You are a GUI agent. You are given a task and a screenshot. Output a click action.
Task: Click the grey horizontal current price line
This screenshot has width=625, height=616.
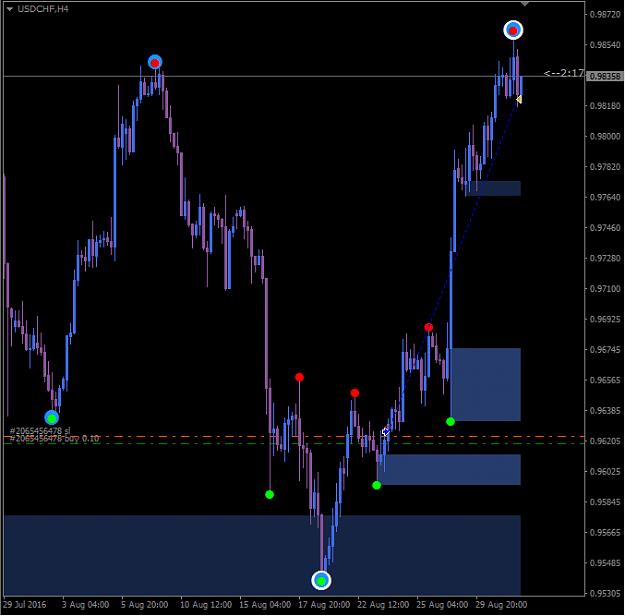pos(294,76)
